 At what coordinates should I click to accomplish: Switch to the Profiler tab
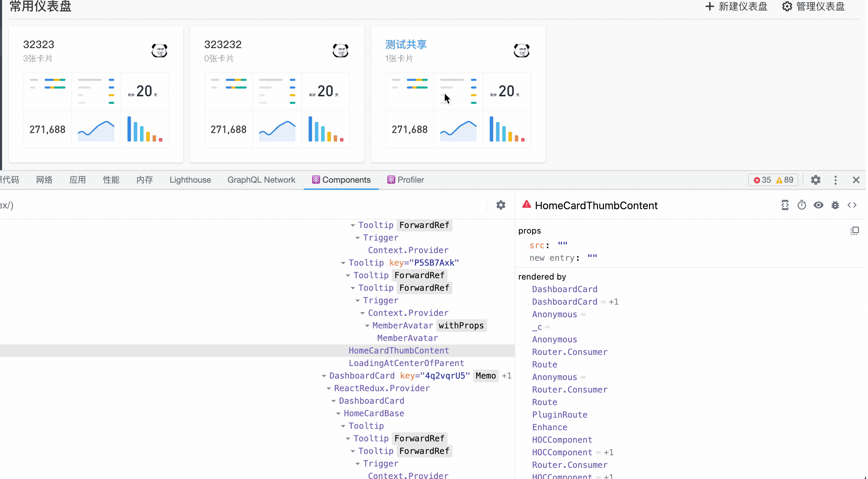pos(405,180)
